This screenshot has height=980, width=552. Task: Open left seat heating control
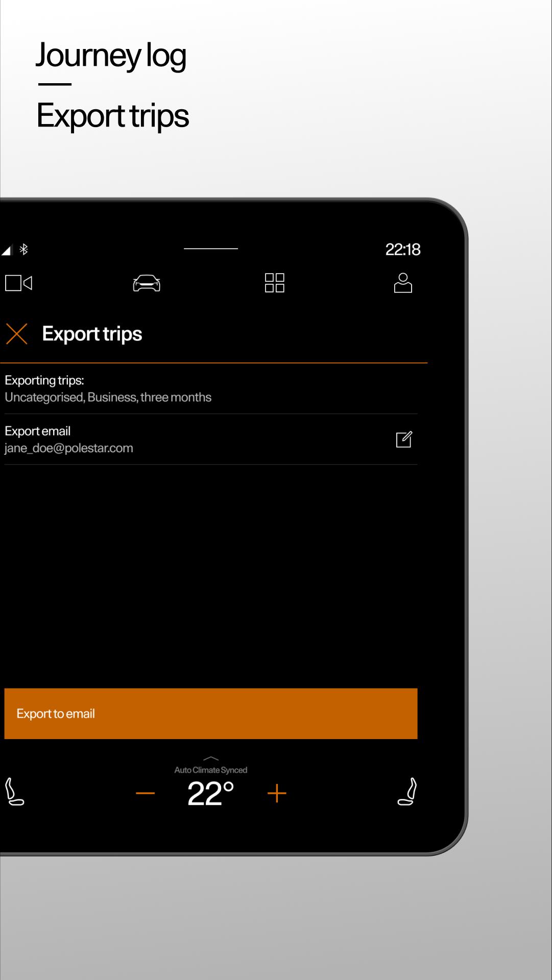click(x=14, y=792)
